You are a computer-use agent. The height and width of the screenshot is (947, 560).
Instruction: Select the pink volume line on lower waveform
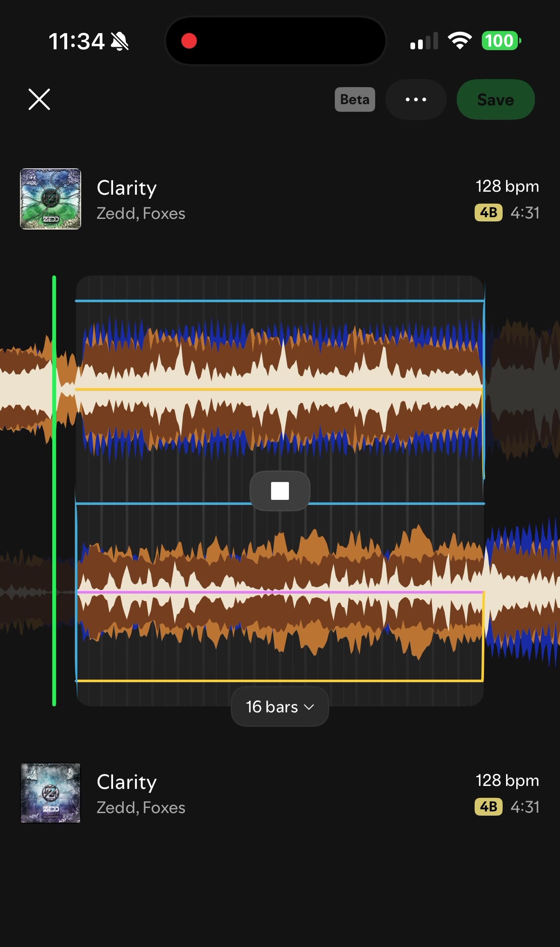point(280,592)
